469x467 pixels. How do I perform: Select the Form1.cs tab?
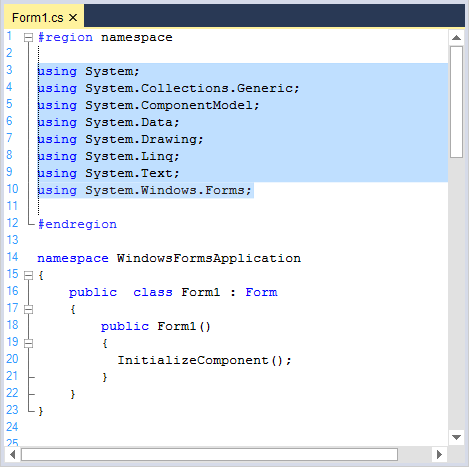[x=44, y=17]
